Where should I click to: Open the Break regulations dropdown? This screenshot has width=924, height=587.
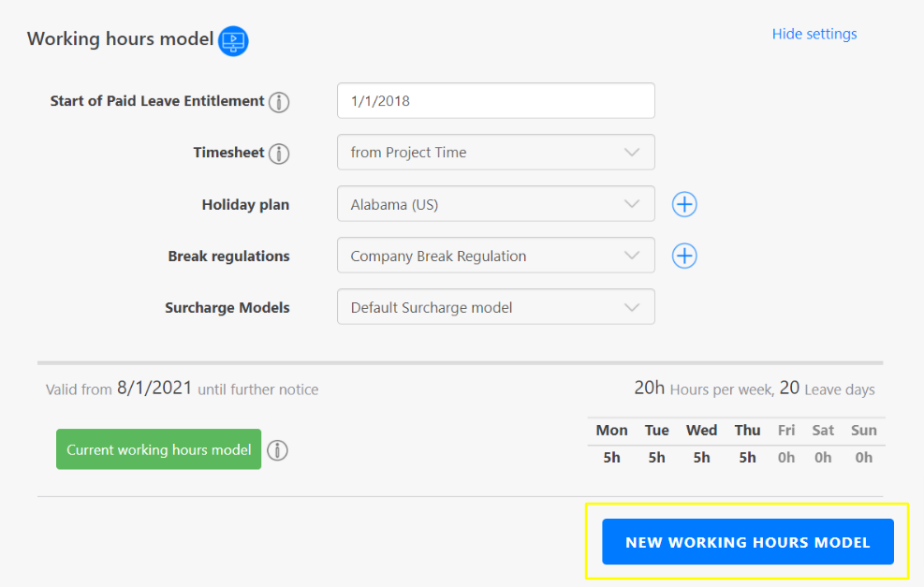click(x=495, y=256)
